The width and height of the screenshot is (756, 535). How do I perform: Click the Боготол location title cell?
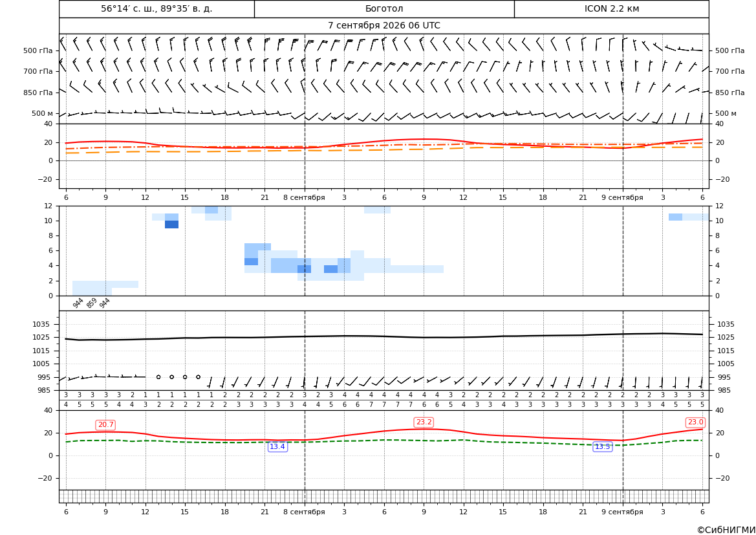384,8
